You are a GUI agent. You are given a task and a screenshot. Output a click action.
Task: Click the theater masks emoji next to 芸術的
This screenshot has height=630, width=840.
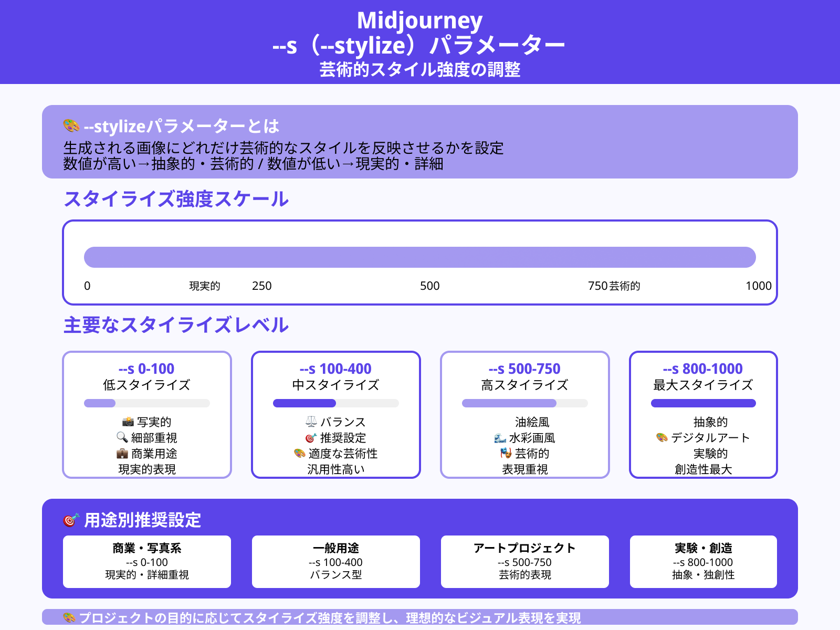(506, 453)
